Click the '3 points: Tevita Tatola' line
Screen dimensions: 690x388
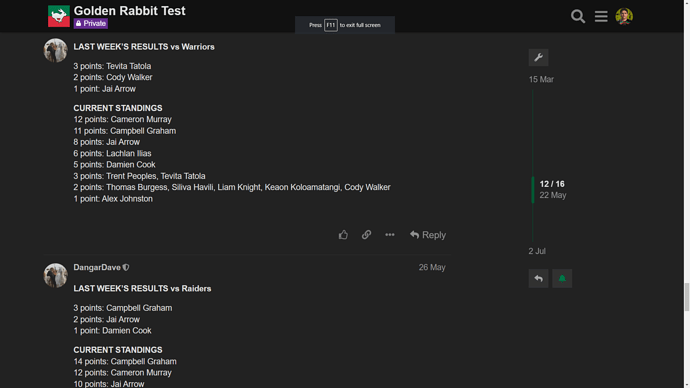112,66
